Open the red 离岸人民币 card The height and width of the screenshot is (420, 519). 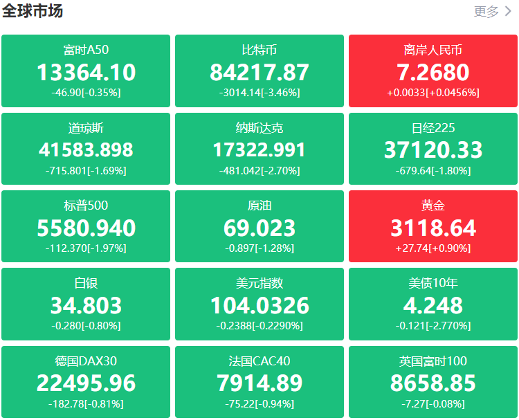coord(433,71)
